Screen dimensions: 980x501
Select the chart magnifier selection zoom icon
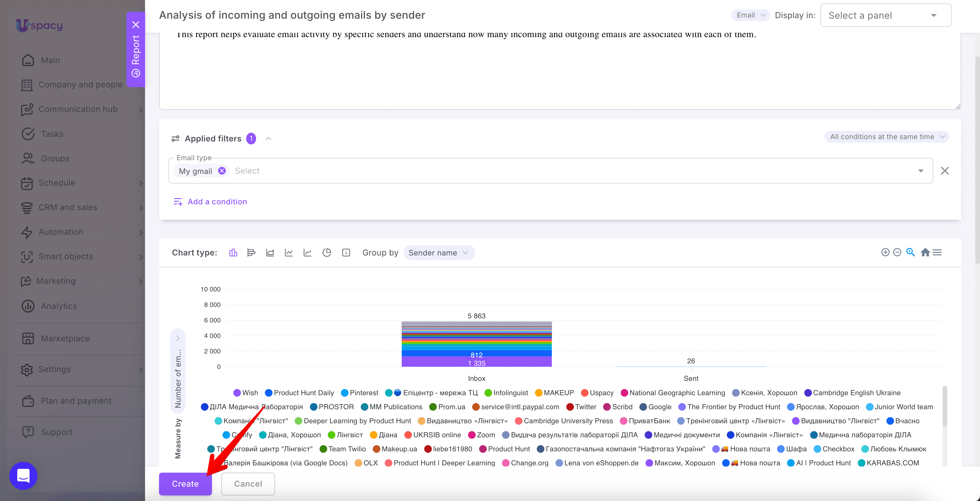(x=911, y=252)
